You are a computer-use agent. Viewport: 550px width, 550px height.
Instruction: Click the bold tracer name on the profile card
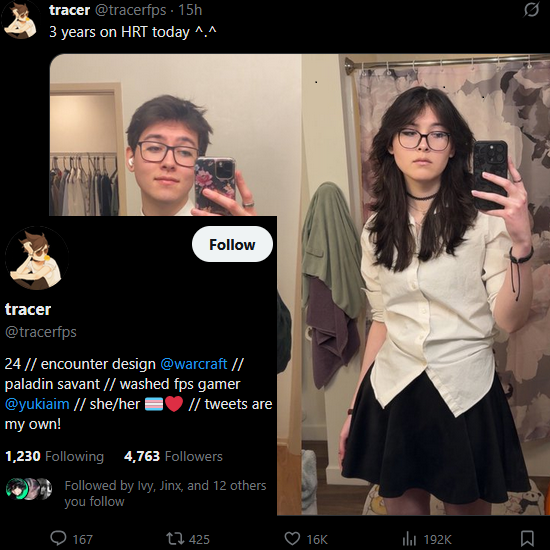(x=28, y=309)
